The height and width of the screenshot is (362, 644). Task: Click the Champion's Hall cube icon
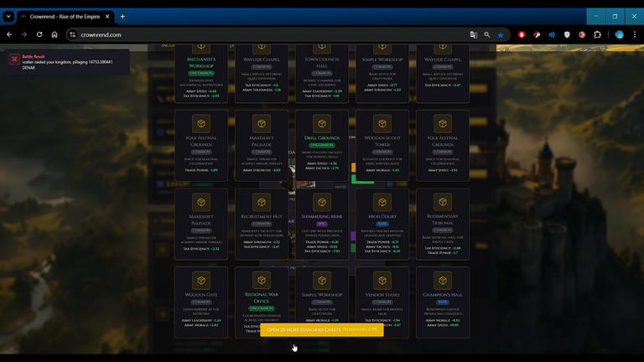(443, 281)
